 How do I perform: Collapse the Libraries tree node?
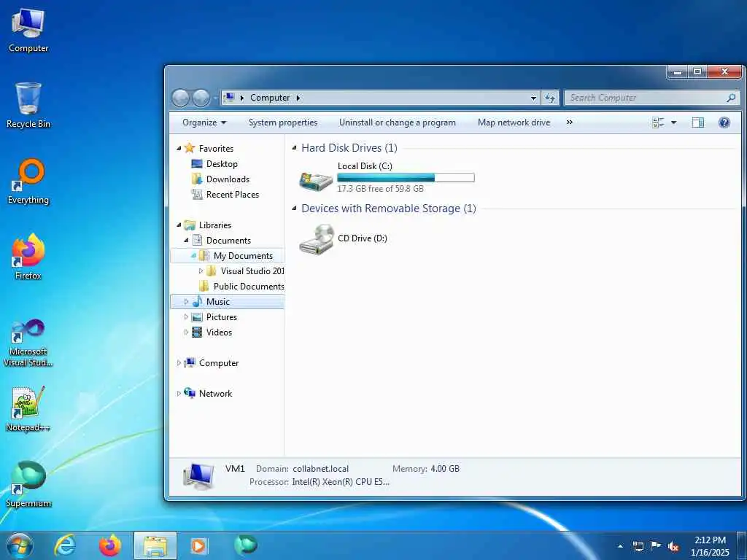point(179,225)
